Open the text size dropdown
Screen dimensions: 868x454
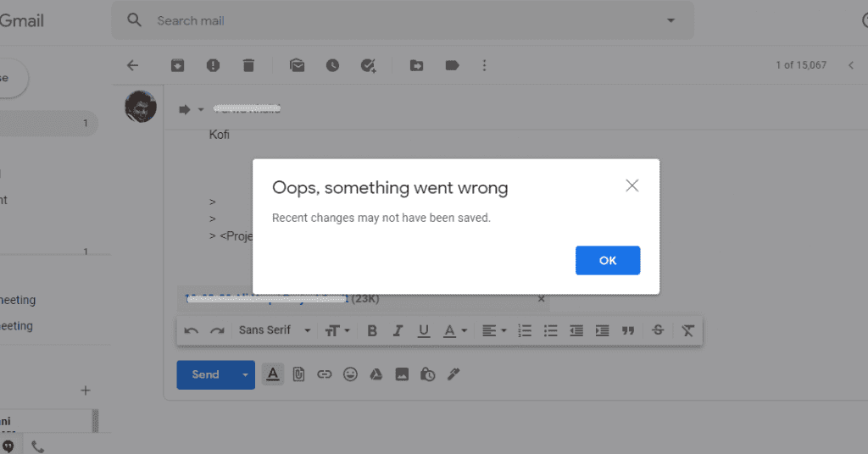tap(337, 330)
